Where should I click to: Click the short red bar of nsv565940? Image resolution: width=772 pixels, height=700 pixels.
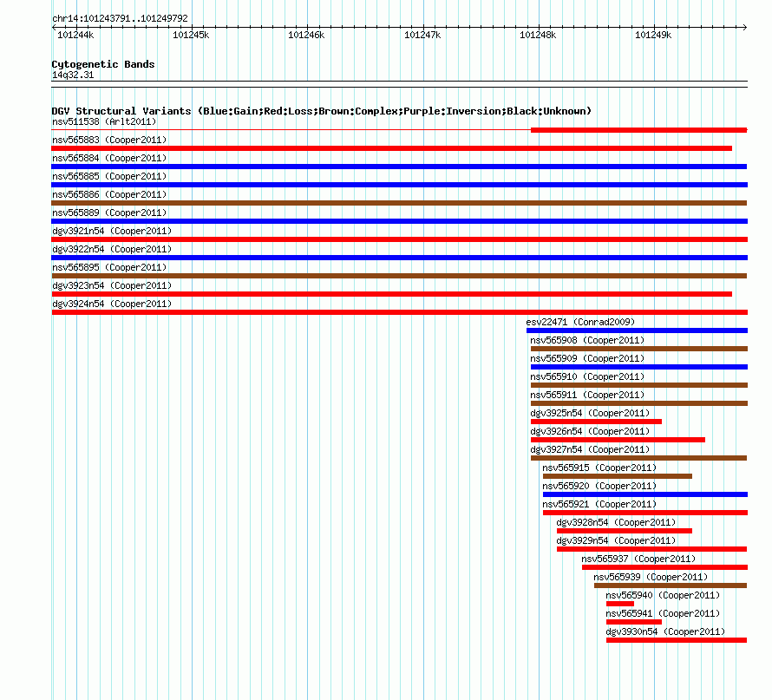tap(620, 604)
